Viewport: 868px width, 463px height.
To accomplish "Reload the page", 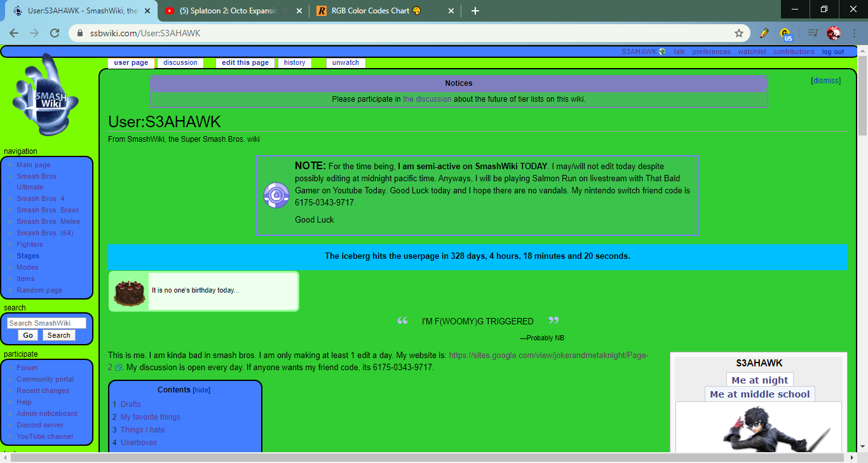I will tap(55, 33).
